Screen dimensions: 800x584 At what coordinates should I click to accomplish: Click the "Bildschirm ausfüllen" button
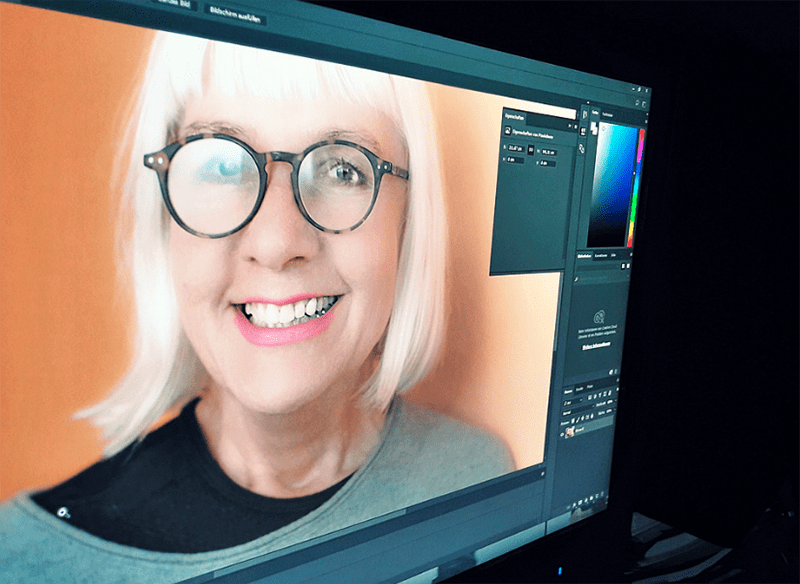click(235, 13)
